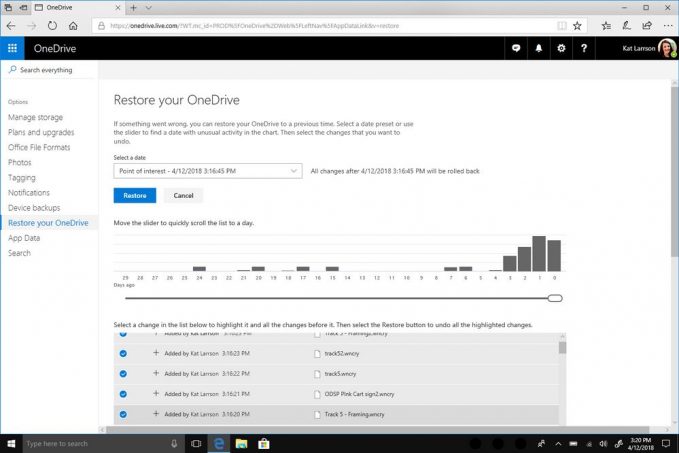Screen dimensions: 679x453
Task: Toggle checkmark for the 3:16:20 PM row
Action: pyautogui.click(x=123, y=414)
